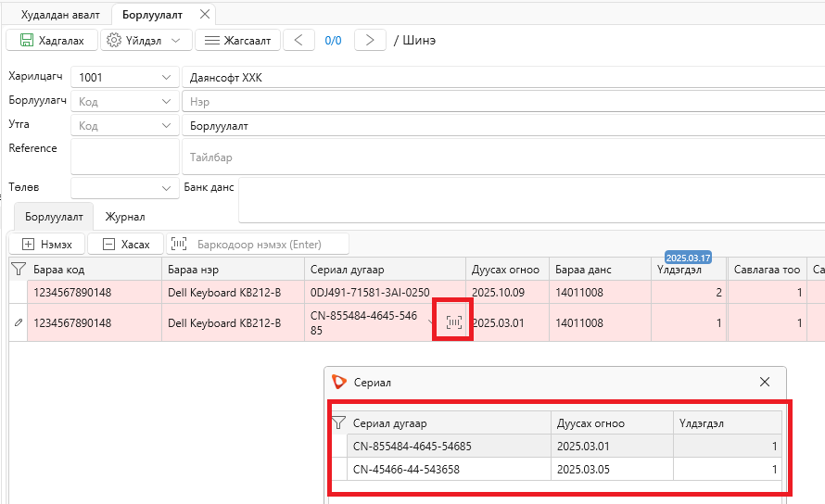Viewport: 825px width, 504px height.
Task: Switch to the Худалдан авалт tab
Action: (60, 15)
